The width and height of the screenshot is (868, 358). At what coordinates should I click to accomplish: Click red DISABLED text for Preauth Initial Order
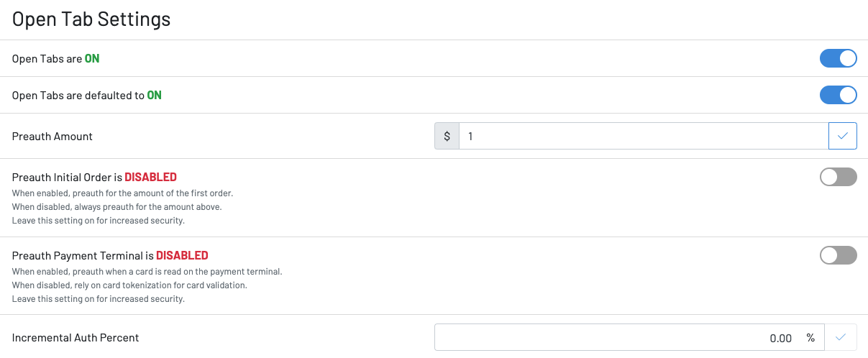(150, 177)
